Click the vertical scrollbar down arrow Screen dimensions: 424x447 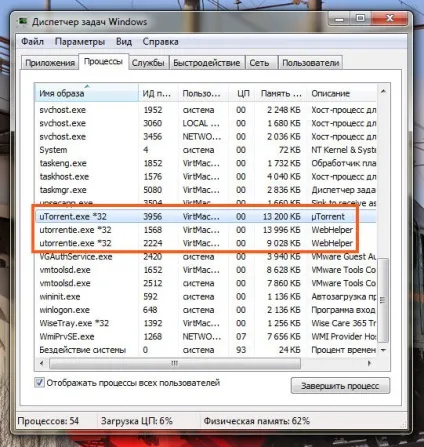click(383, 350)
